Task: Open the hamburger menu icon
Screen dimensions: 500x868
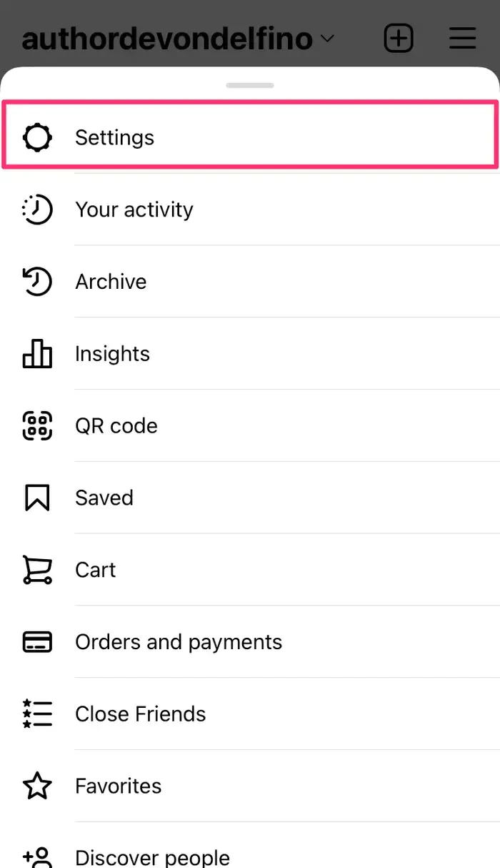Action: pyautogui.click(x=462, y=38)
